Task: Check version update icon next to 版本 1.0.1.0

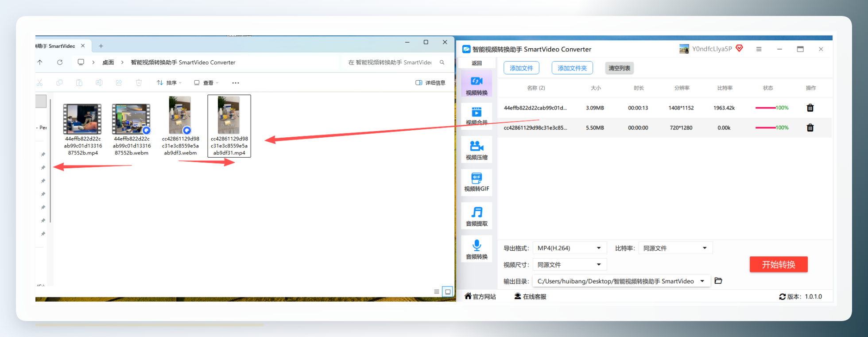Action: pos(782,297)
